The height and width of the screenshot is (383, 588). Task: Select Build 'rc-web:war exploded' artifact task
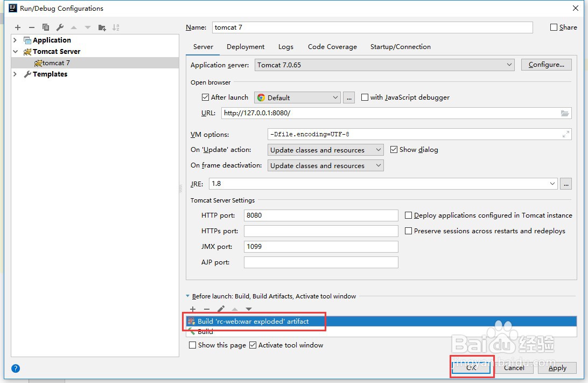[381, 322]
